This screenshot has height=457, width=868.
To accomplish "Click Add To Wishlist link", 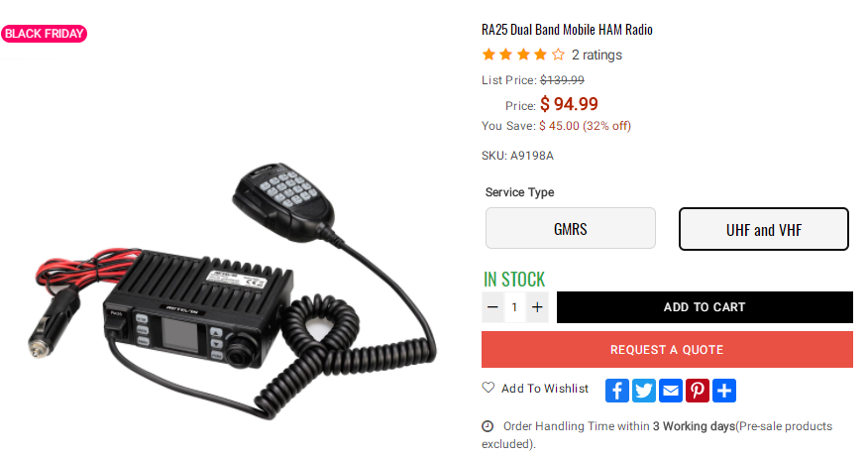I will click(x=545, y=389).
